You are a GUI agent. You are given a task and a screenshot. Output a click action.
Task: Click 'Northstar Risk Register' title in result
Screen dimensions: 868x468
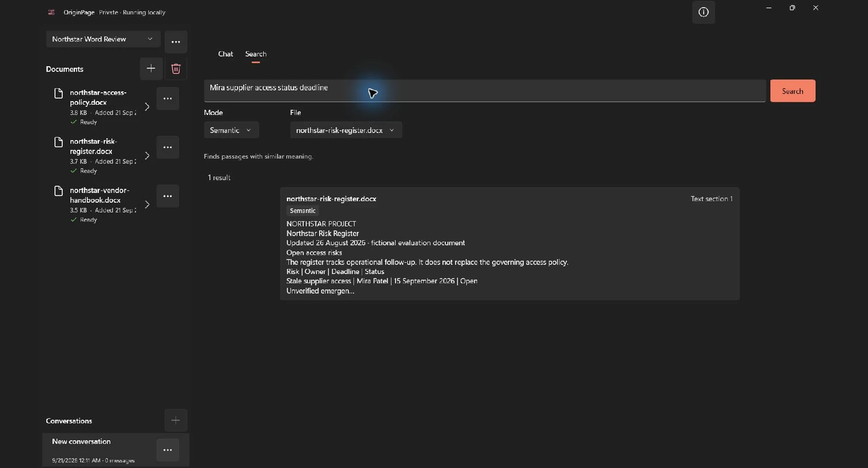(323, 233)
